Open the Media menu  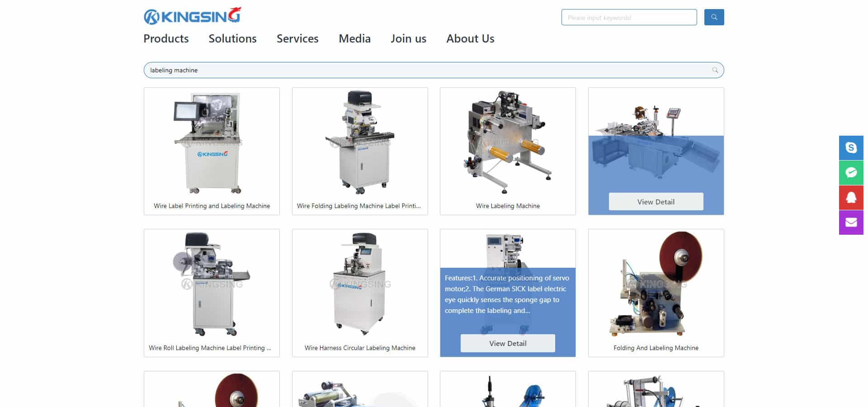coord(354,39)
